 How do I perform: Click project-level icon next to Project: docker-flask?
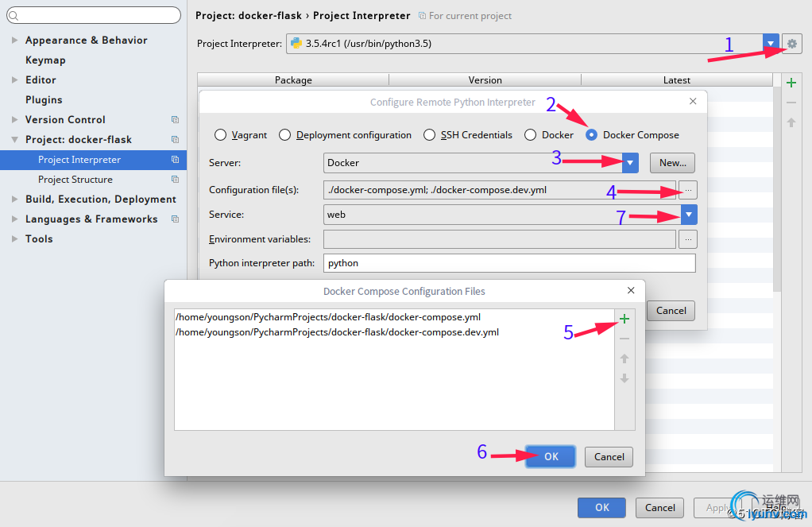click(175, 139)
